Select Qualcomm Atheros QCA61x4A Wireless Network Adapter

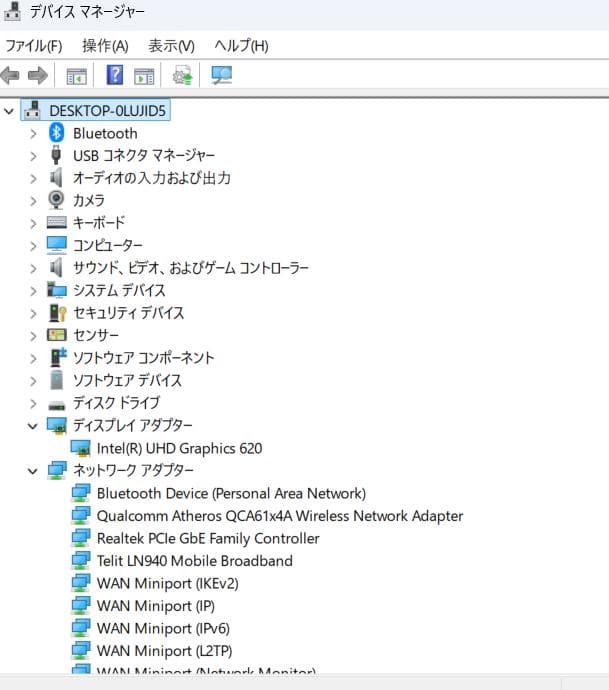tap(280, 516)
